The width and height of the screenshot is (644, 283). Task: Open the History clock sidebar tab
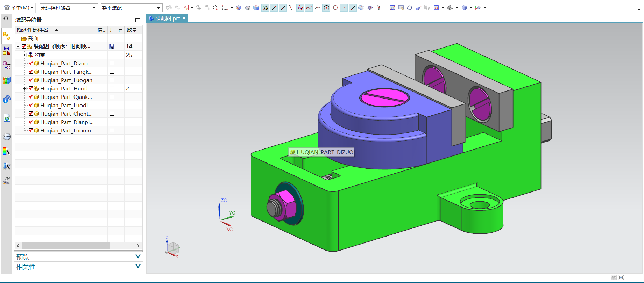7,137
